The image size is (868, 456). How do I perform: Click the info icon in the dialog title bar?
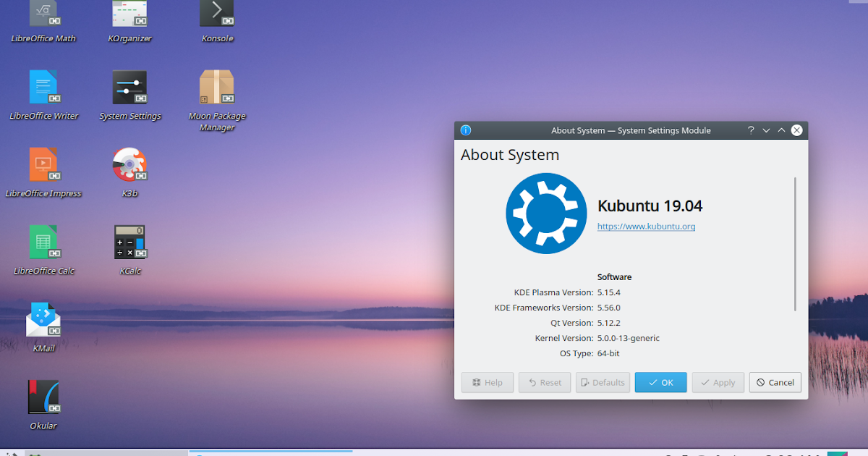click(x=465, y=130)
